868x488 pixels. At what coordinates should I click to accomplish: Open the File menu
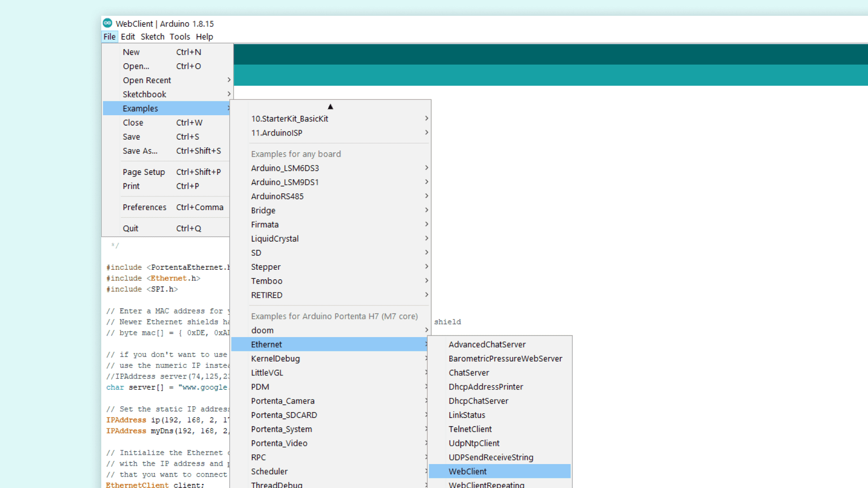click(109, 37)
